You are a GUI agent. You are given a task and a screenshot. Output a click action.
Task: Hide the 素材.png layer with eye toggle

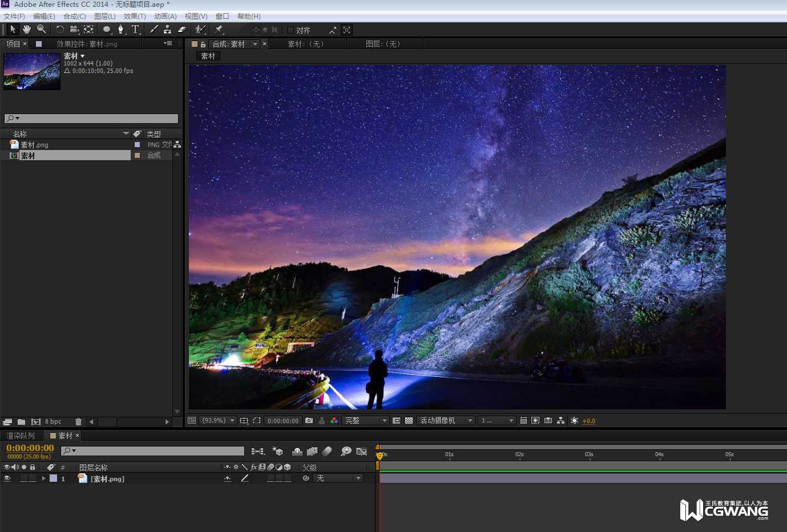point(7,478)
